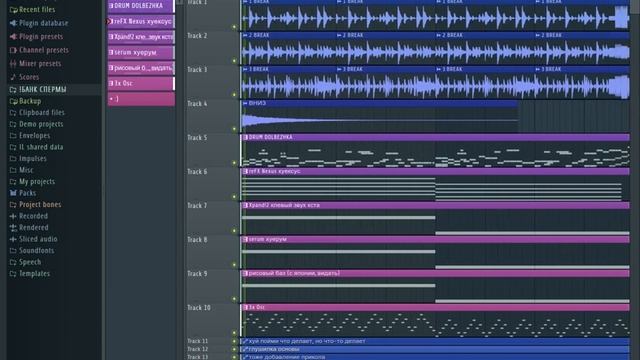Click the Sliced audio icon in the browser
The width and height of the screenshot is (640, 360).
13,239
